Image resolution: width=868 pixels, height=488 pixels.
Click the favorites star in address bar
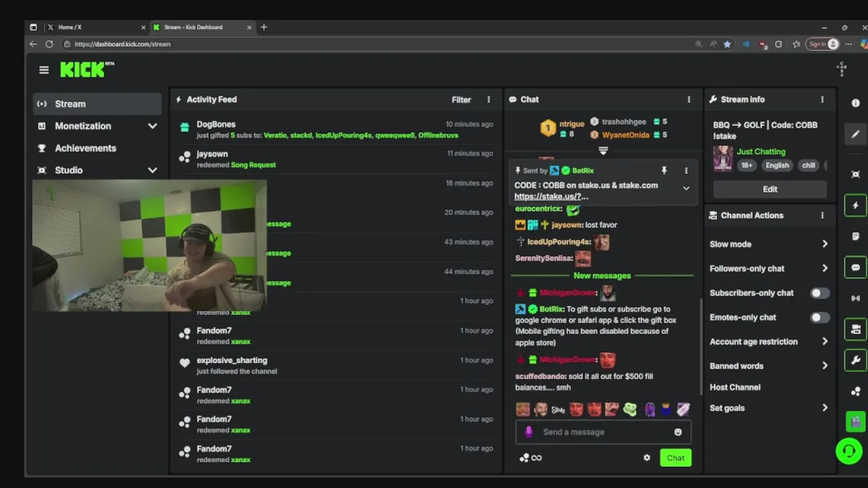click(727, 44)
